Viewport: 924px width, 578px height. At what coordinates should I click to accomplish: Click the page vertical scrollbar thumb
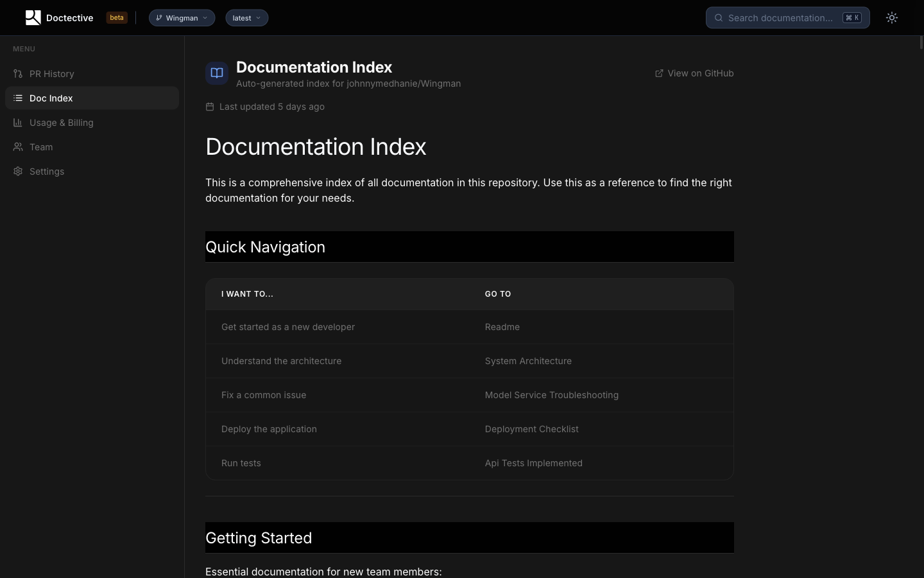921,43
